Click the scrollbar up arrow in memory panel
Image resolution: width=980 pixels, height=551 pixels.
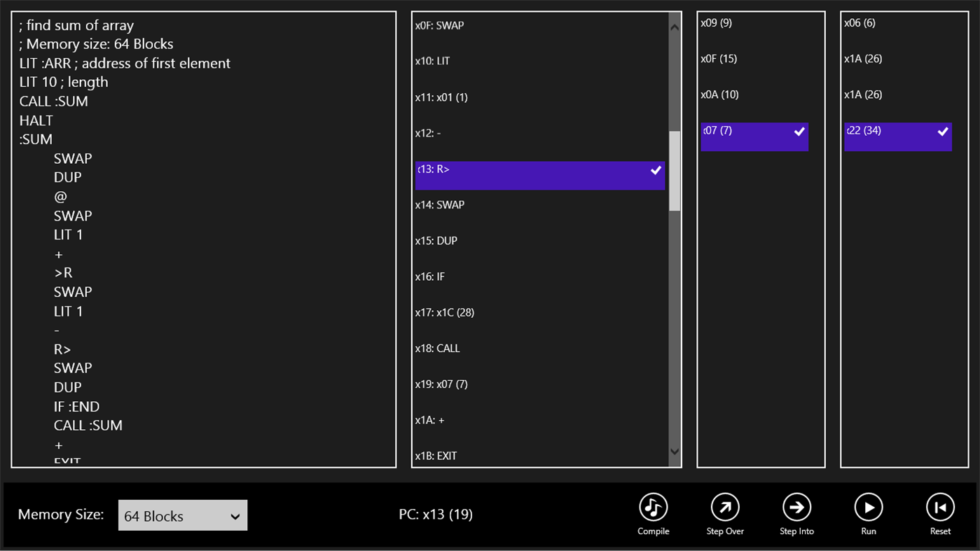click(673, 25)
